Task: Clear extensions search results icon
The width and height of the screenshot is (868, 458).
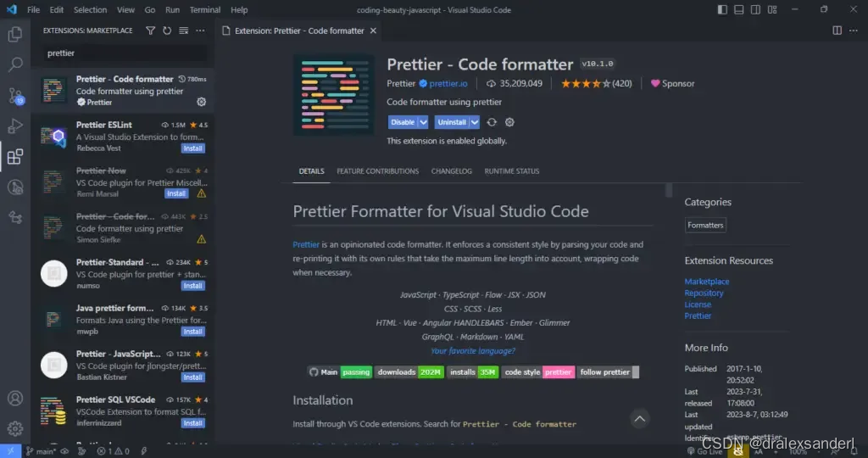Action: [183, 31]
